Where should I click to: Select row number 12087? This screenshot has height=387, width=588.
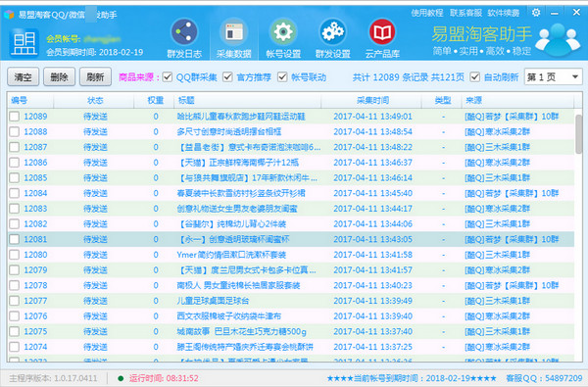(x=35, y=147)
